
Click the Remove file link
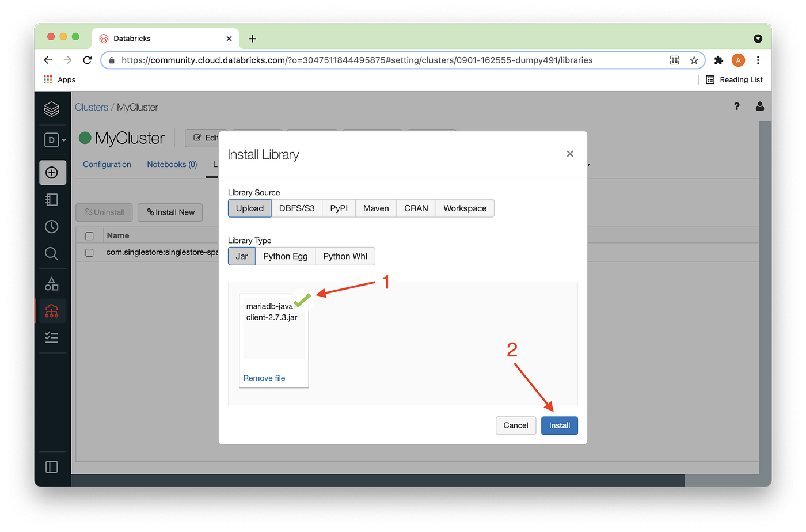point(264,378)
